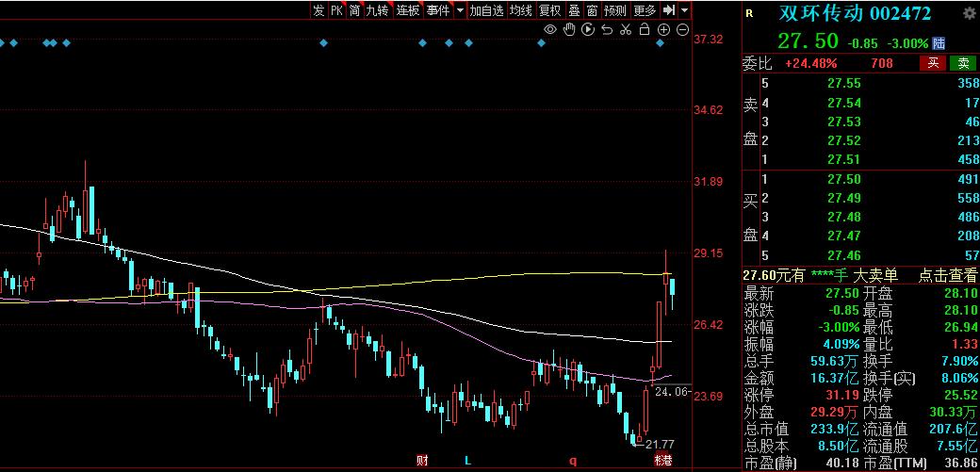The width and height of the screenshot is (980, 472).
Task: Open dropdown arrow after the skip-to-end icon
Action: 685,10
